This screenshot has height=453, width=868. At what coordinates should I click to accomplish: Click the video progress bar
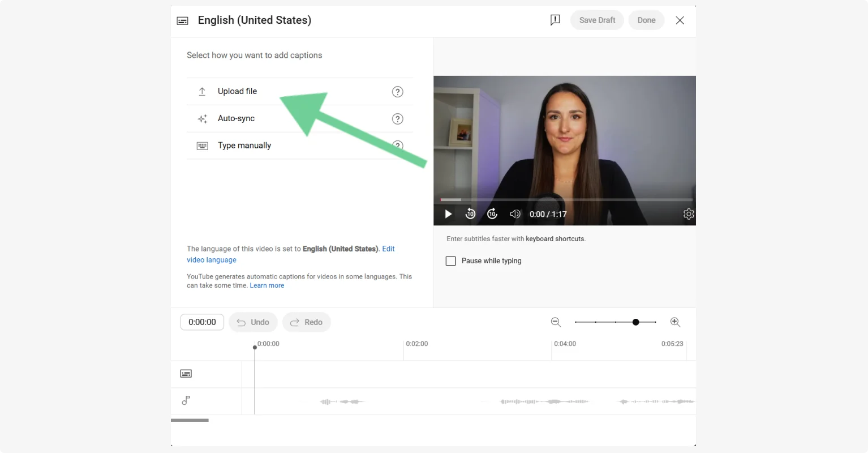click(x=566, y=200)
